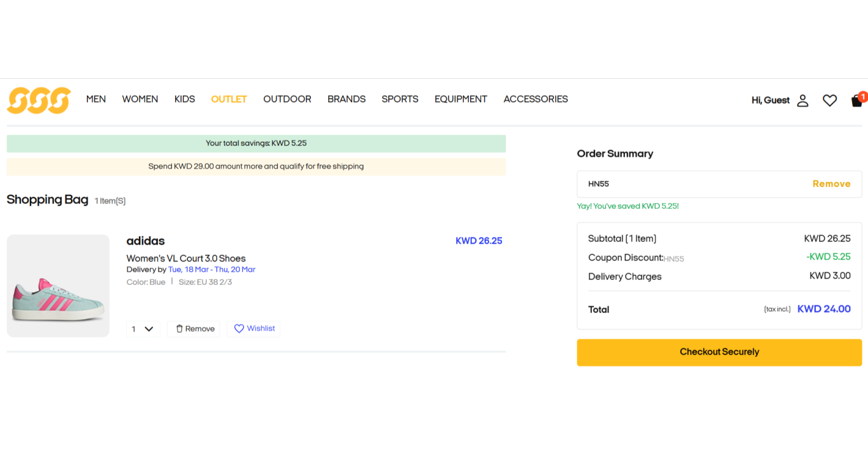Open the WOMEN menu

click(x=140, y=99)
